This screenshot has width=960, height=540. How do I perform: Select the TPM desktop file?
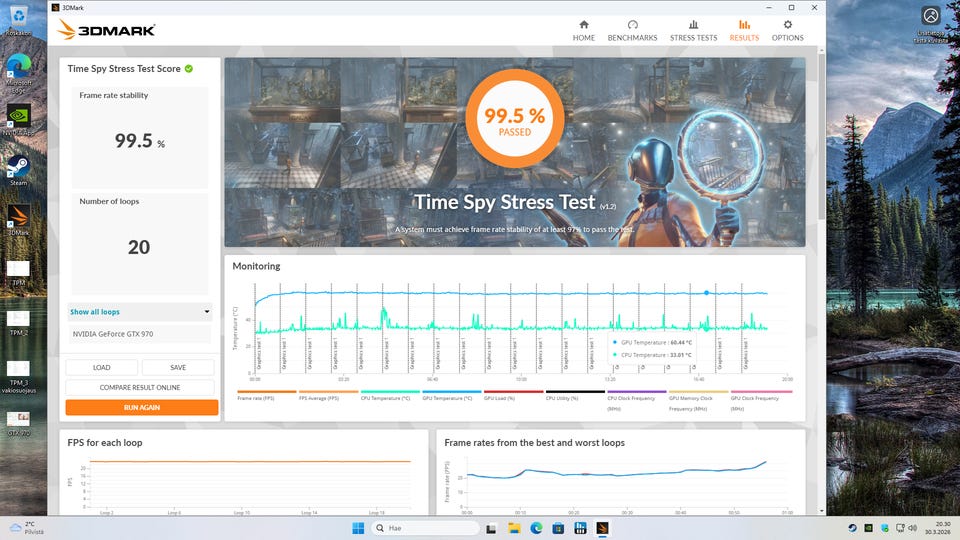click(x=18, y=273)
